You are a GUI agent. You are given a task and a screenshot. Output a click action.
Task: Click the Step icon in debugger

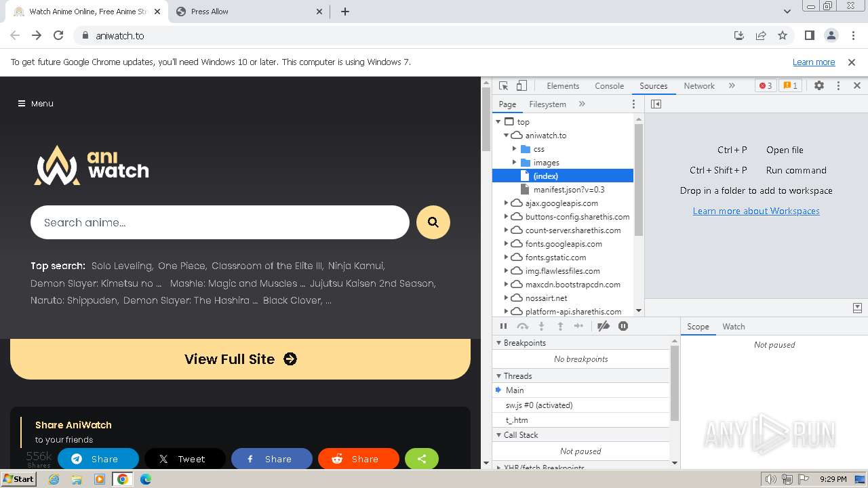(x=578, y=326)
